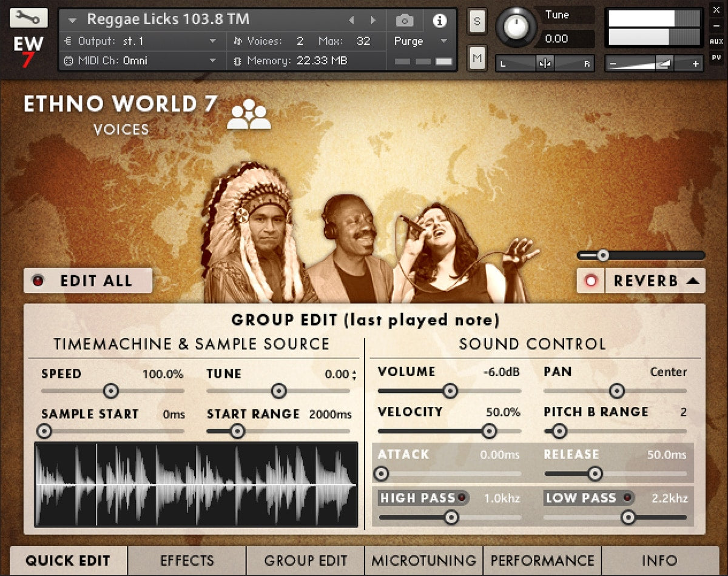Solo the instrument with S button
The height and width of the screenshot is (576, 728).
[x=477, y=22]
